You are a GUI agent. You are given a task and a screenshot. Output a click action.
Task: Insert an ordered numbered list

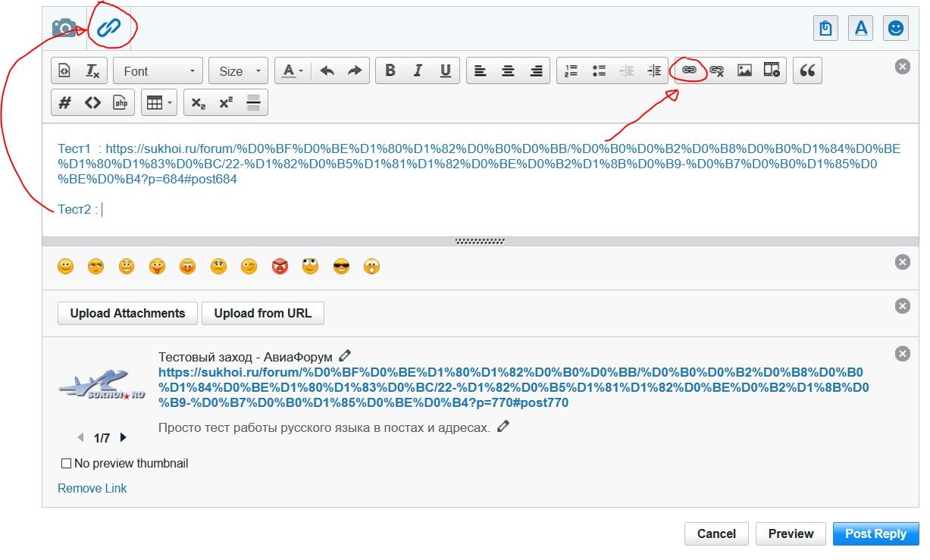[571, 70]
